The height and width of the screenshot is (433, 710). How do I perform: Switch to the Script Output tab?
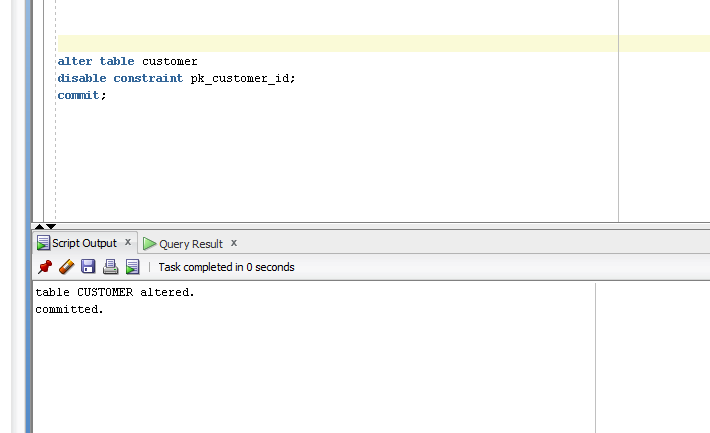click(84, 243)
